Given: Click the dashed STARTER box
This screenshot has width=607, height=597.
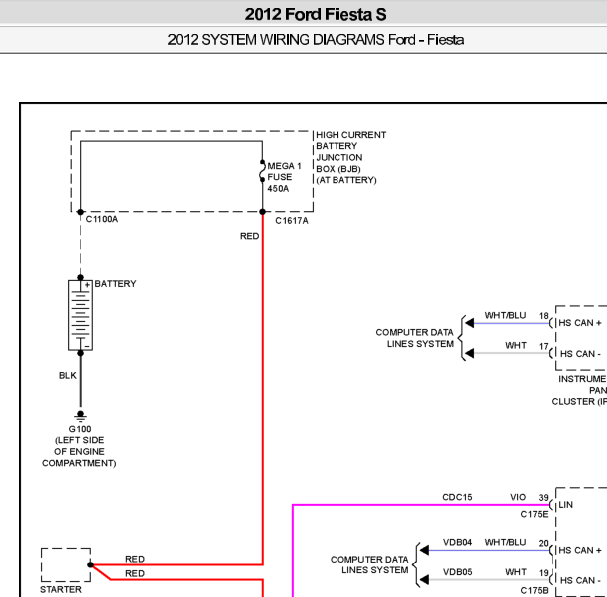Looking at the screenshot, I should pos(66,565).
